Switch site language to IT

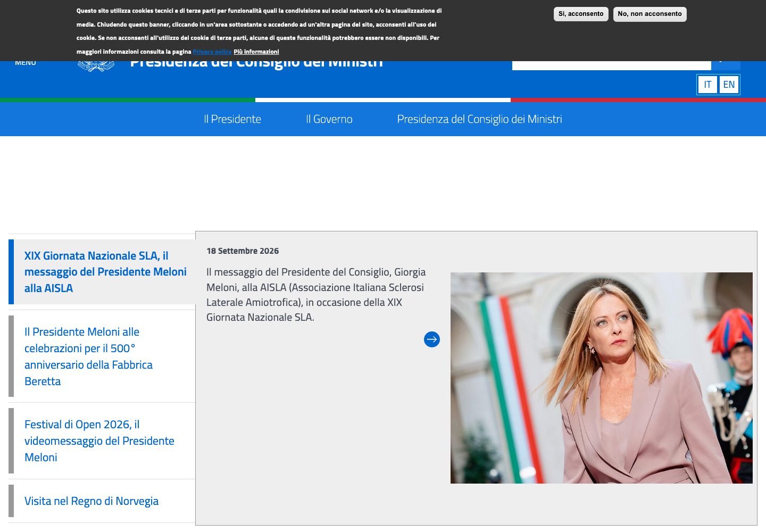[707, 85]
